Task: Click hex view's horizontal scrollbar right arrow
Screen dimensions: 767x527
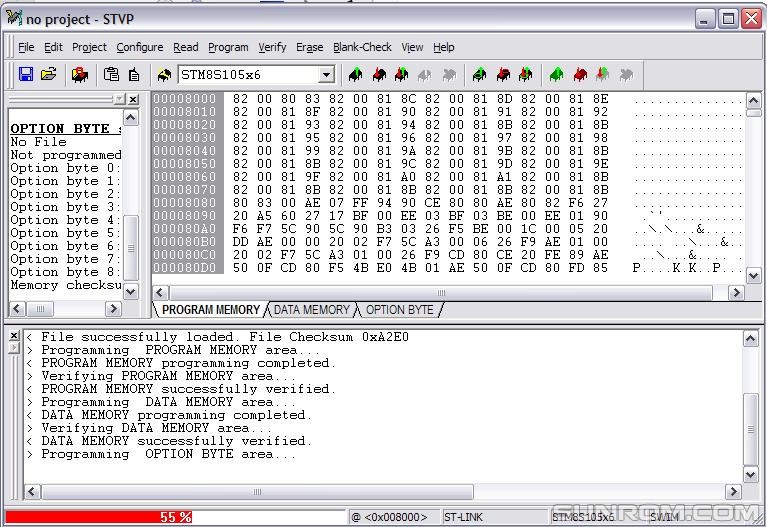Action: pyautogui.click(x=735, y=293)
